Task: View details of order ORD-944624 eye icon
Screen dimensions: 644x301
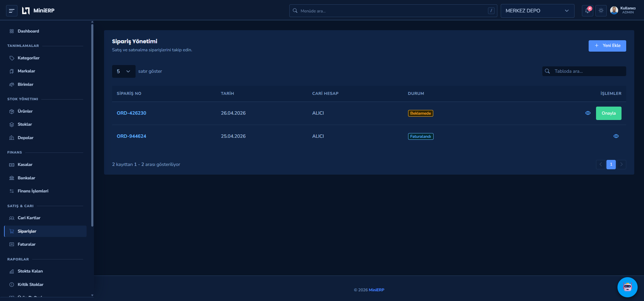Action: pyautogui.click(x=616, y=136)
